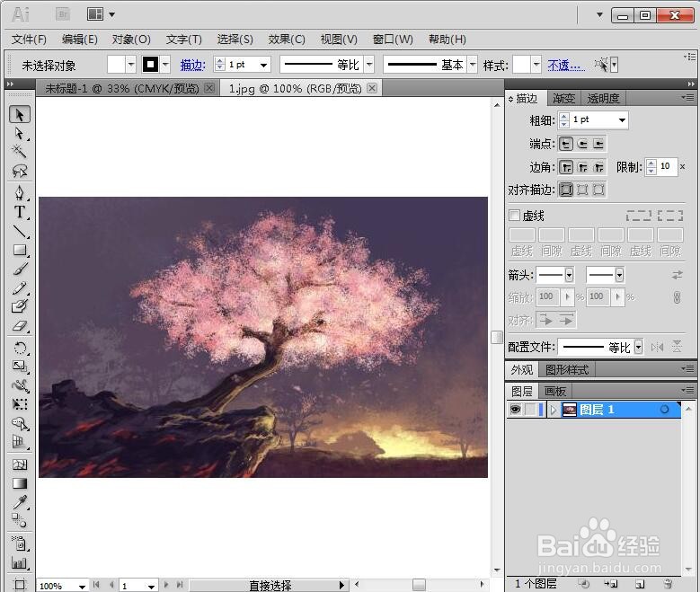Click the stroke color swatch in control bar
Viewport: 700px width, 592px height.
[x=151, y=65]
